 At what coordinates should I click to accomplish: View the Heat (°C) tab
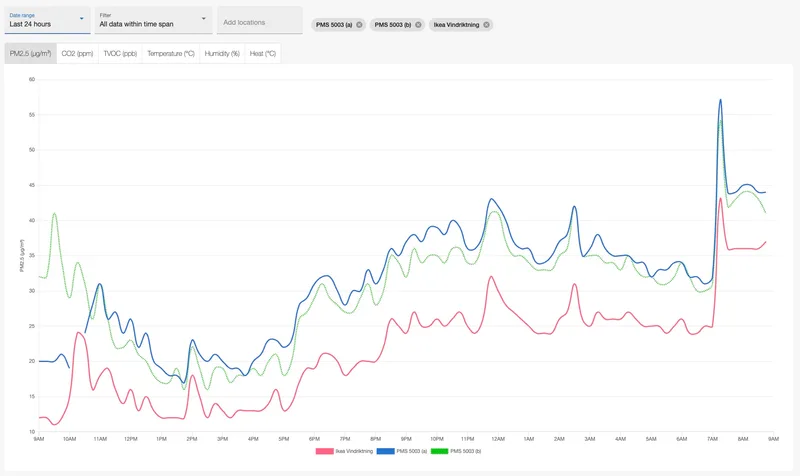coord(263,53)
